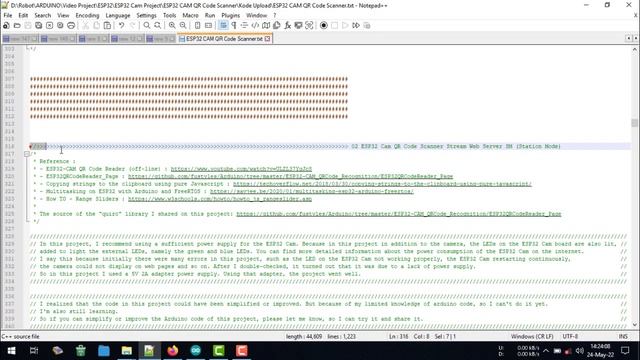The width and height of the screenshot is (640, 360).
Task: Open the volume control in system tray
Action: [580, 351]
